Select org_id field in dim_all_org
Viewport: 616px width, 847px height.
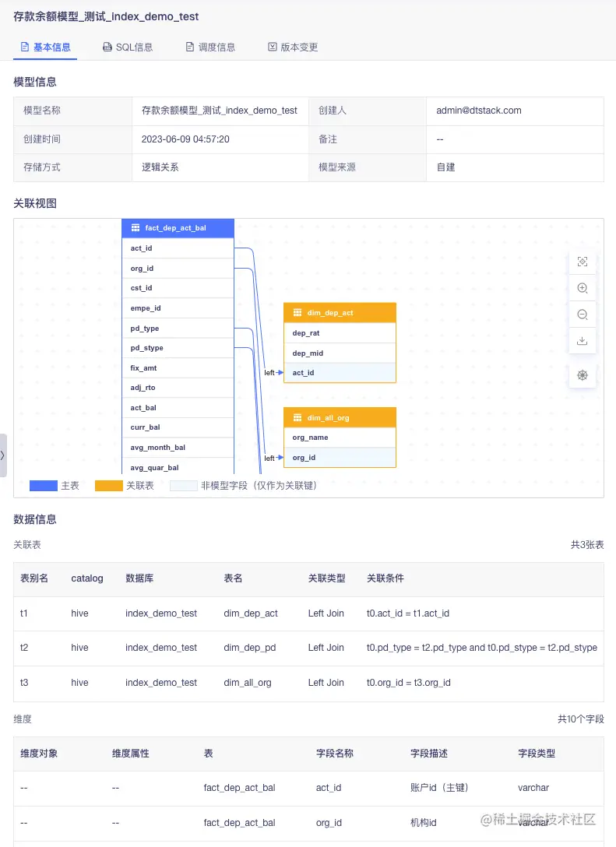tap(340, 458)
